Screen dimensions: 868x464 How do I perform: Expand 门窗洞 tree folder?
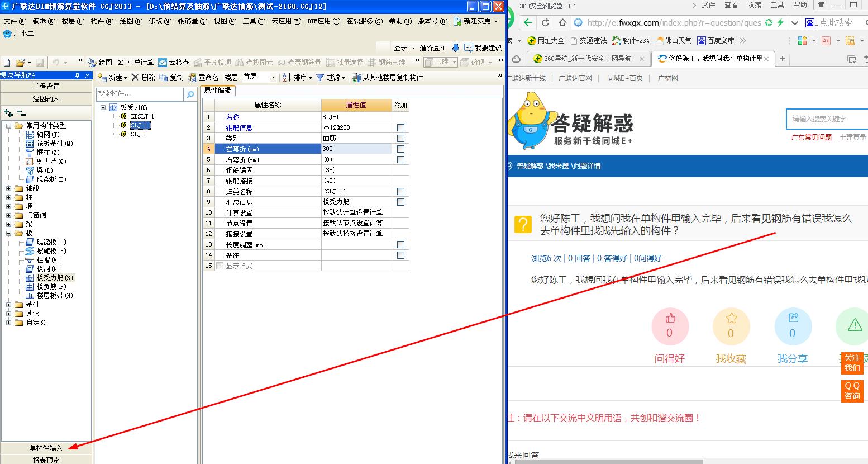[9, 215]
